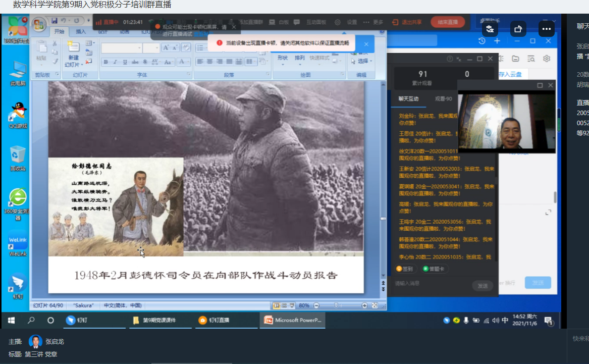Fit slide to current window icon

point(374,306)
